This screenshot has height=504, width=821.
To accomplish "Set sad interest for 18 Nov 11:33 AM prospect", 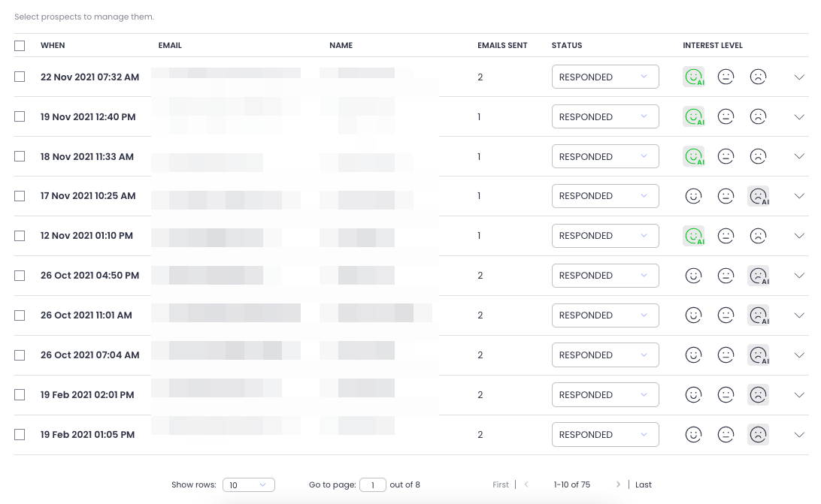I will click(758, 156).
